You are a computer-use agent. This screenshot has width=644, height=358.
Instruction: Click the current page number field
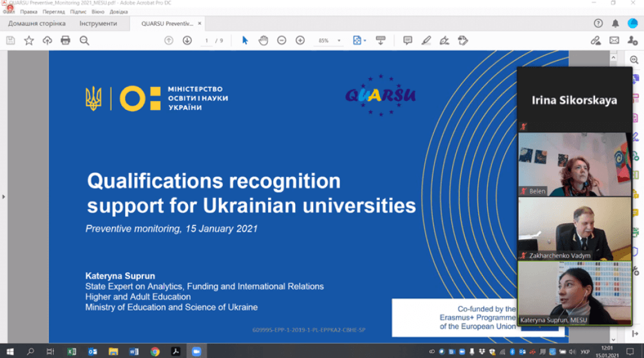pyautogui.click(x=207, y=41)
